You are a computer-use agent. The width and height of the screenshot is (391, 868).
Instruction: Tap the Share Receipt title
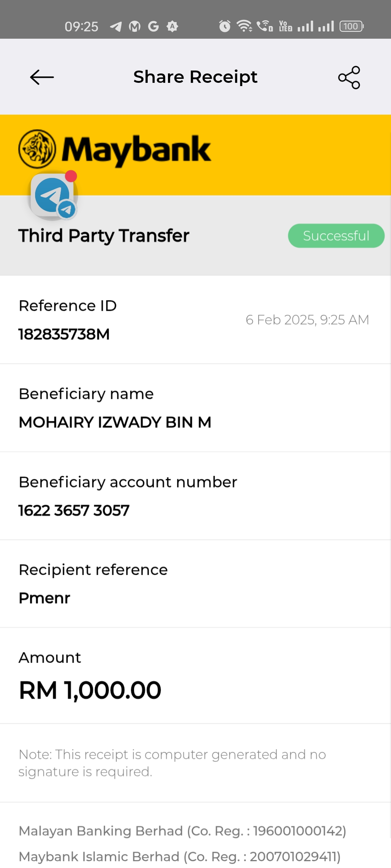click(195, 77)
